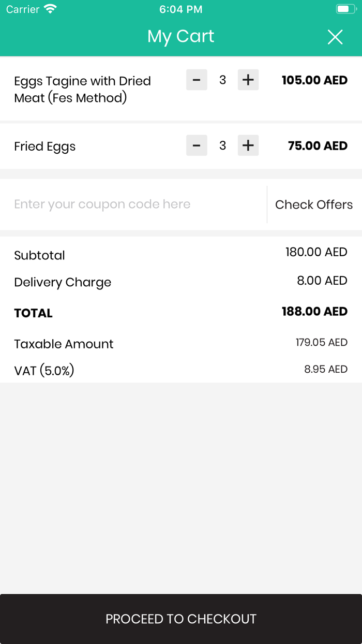Tap the Fried Eggs quantity value
Viewport: 362px width, 644px height.
pos(222,145)
